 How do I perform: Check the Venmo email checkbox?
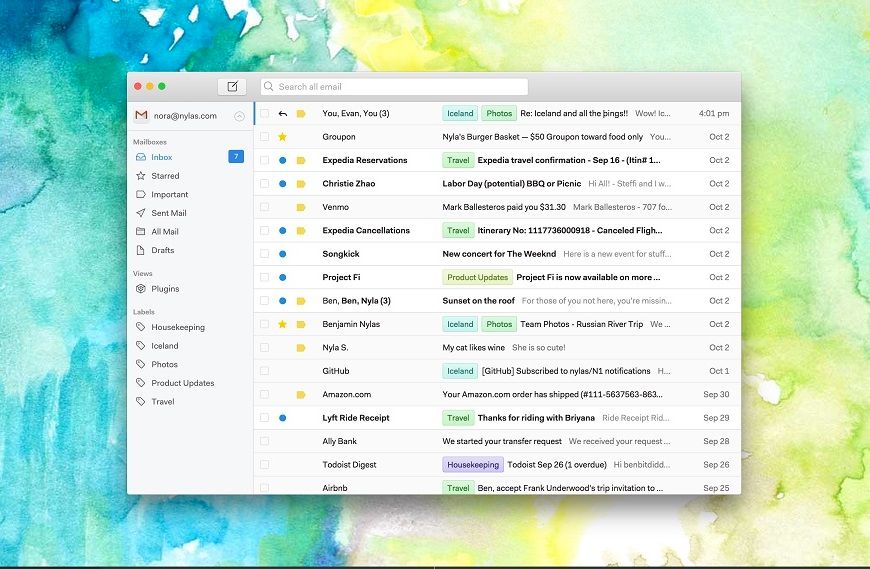[265, 207]
